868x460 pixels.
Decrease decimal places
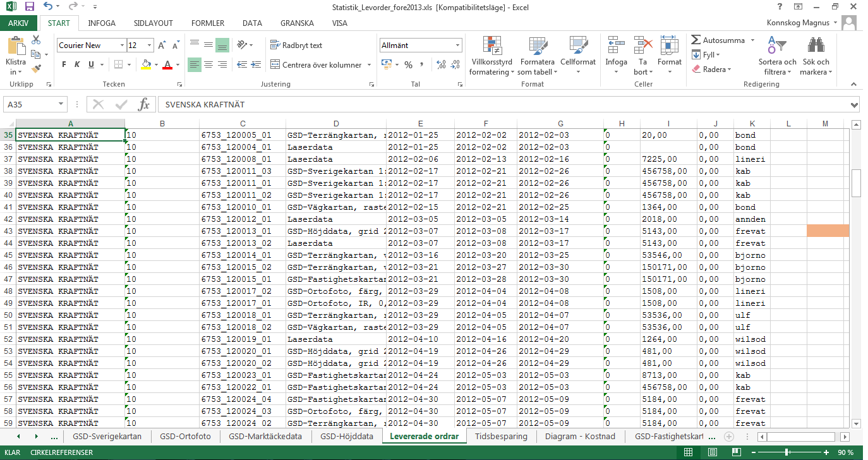coord(455,64)
